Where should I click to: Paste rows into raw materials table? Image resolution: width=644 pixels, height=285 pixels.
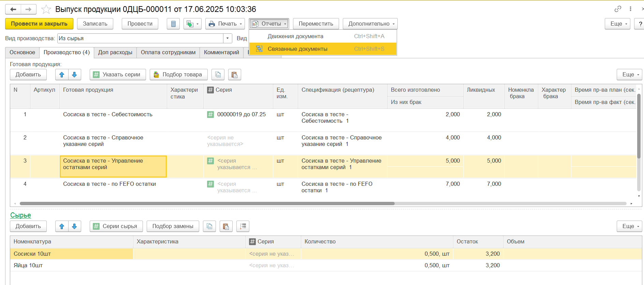pos(226,226)
